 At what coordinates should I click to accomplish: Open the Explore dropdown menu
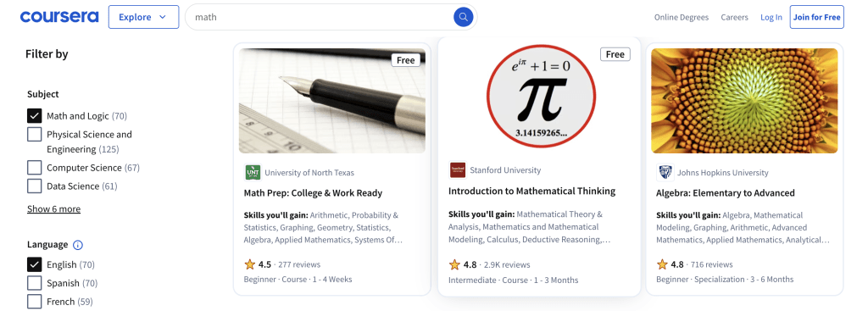tap(143, 17)
